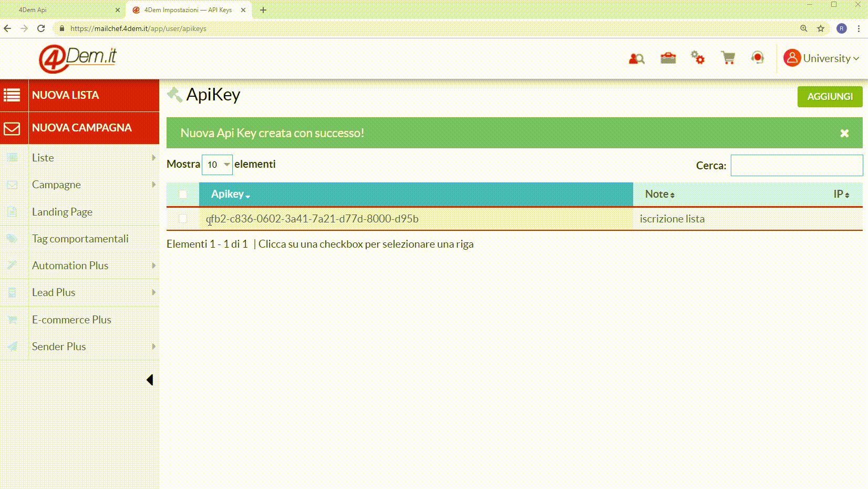This screenshot has width=868, height=489.
Task: Expand the Sender Plus submenu arrow
Action: pos(153,347)
